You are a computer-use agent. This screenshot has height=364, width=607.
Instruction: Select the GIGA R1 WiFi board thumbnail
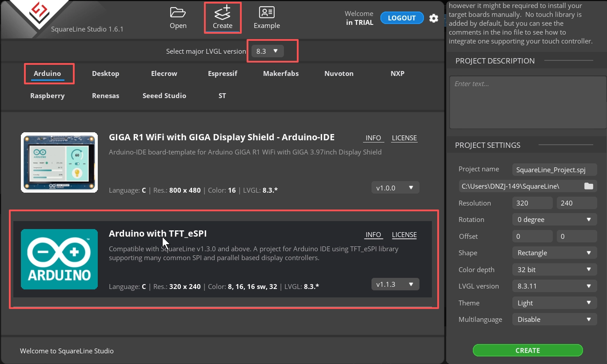click(59, 162)
